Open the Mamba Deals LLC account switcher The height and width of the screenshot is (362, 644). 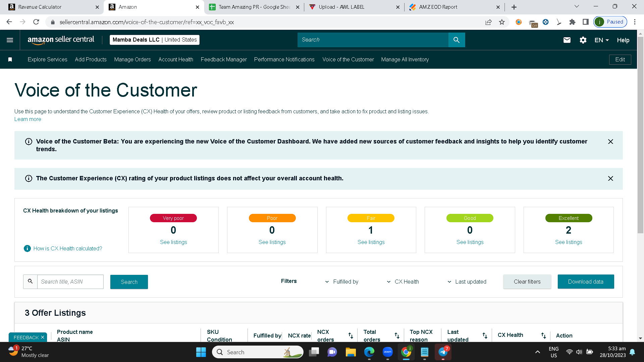(x=155, y=40)
